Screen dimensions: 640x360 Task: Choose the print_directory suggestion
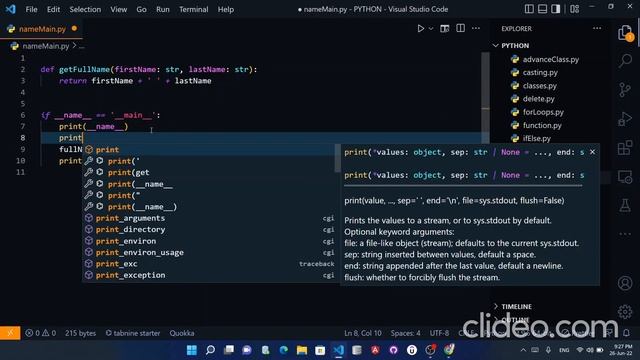tap(209, 229)
